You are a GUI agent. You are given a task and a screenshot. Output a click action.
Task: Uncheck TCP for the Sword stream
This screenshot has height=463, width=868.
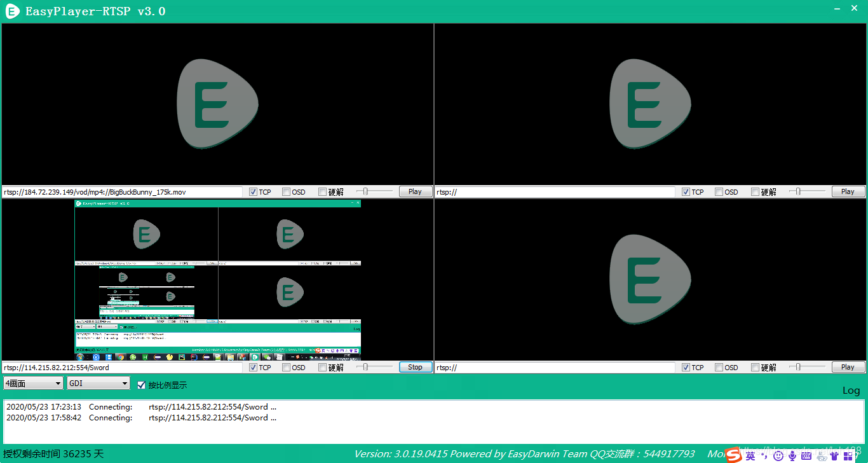pos(253,367)
